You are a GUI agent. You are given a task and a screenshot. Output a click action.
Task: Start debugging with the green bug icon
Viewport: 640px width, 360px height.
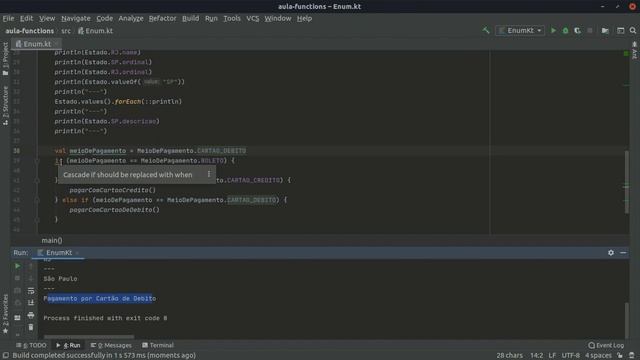coord(565,31)
